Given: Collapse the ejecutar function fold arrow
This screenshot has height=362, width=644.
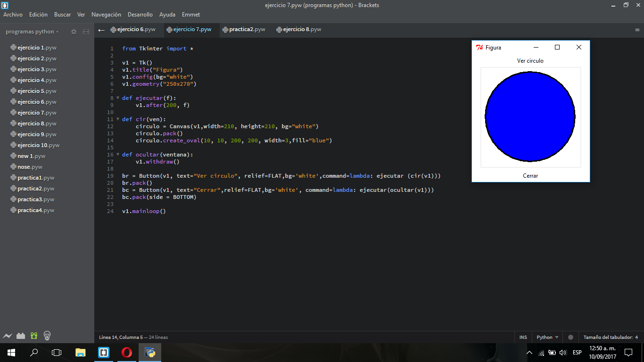Looking at the screenshot, I should point(117,98).
